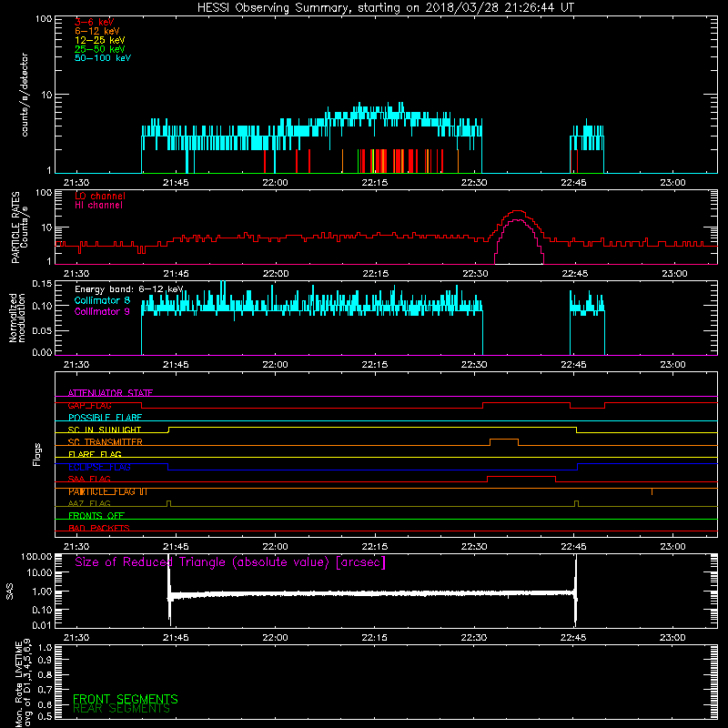
Task: Click the SAA_FLAG label
Action: click(x=89, y=480)
